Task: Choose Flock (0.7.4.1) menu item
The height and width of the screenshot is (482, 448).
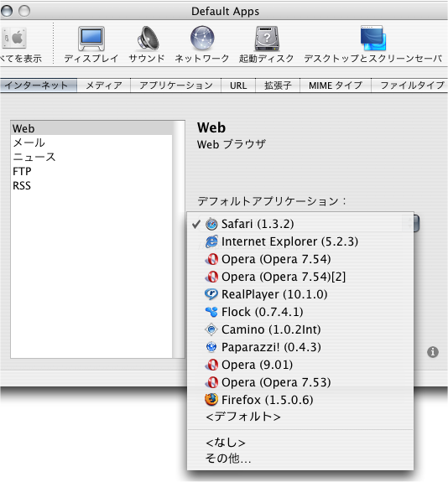Action: point(300,312)
